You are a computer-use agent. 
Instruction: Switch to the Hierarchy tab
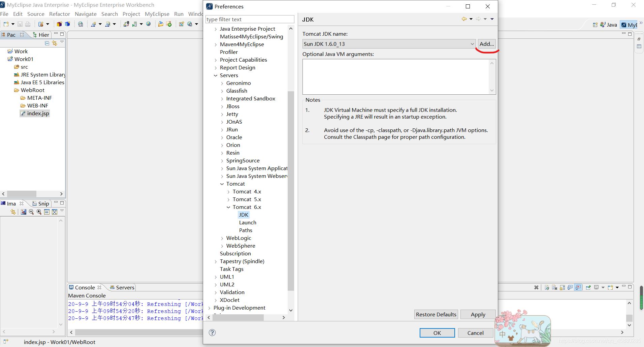[41, 35]
